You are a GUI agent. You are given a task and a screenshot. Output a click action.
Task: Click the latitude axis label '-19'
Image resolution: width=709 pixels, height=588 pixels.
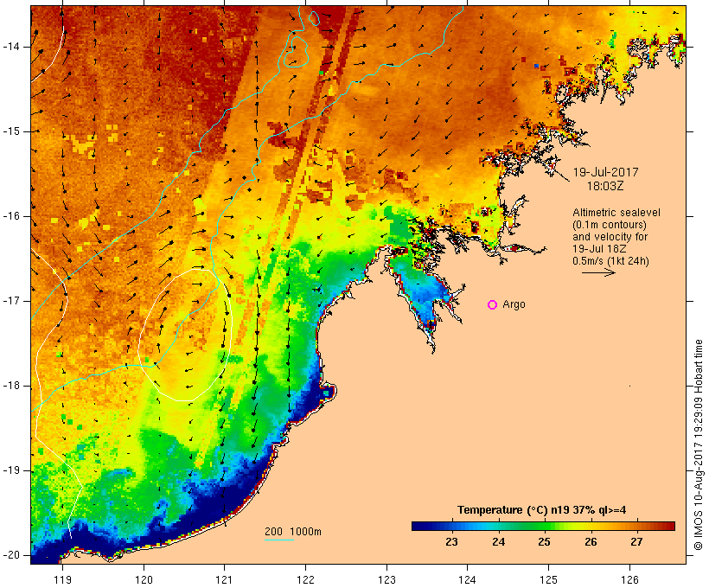pyautogui.click(x=11, y=470)
